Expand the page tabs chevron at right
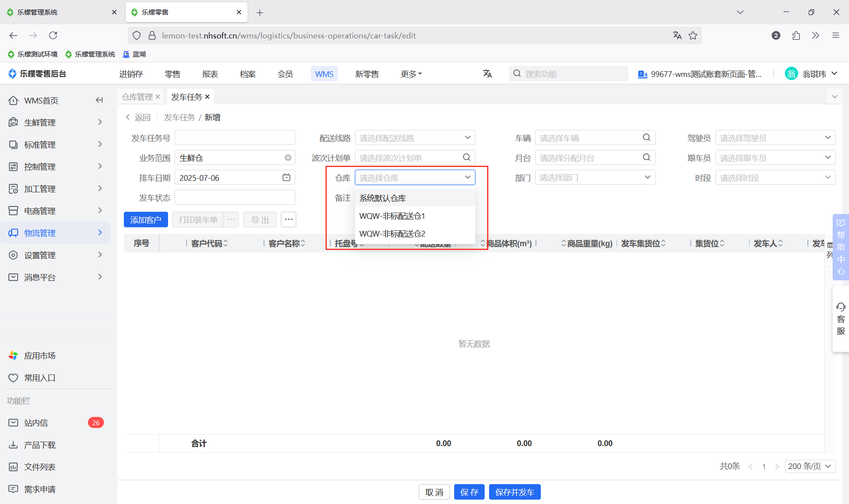Screen dimensions: 849x504 [x=834, y=97]
